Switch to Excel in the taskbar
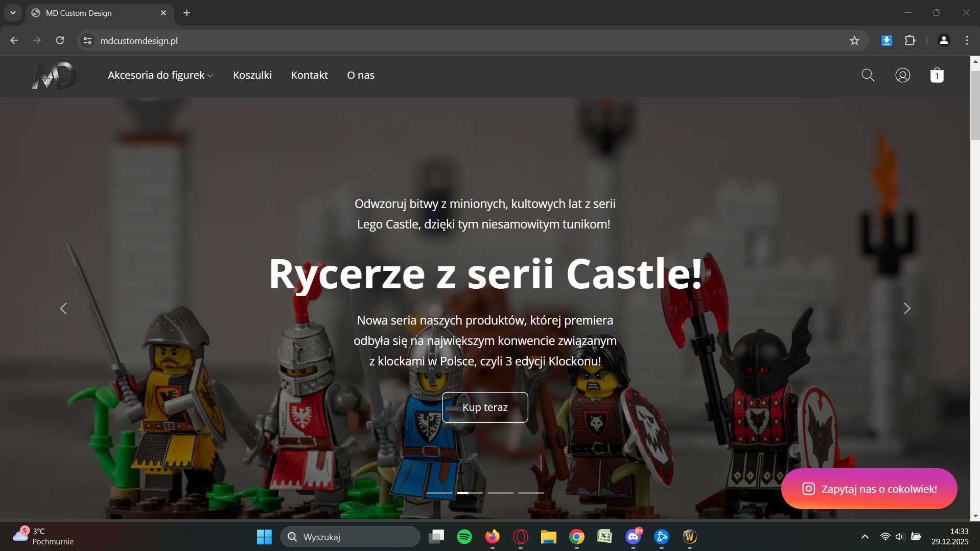 click(605, 537)
